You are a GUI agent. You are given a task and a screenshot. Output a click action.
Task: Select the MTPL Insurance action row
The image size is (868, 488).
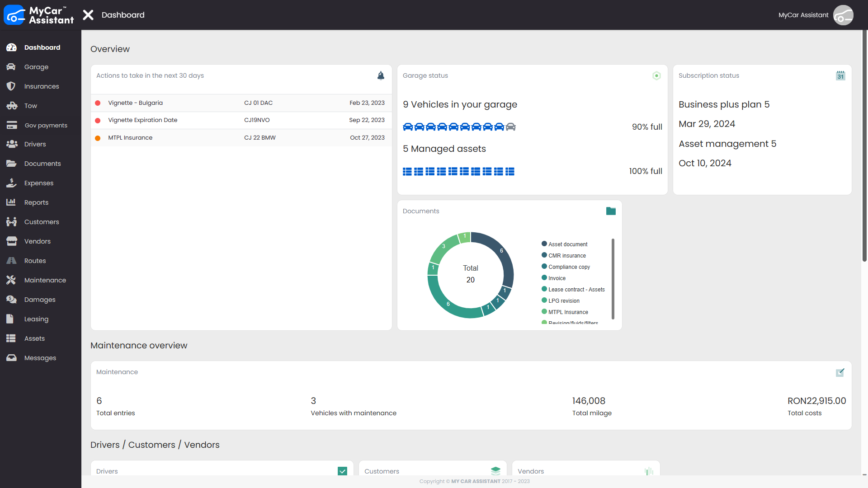[241, 138]
